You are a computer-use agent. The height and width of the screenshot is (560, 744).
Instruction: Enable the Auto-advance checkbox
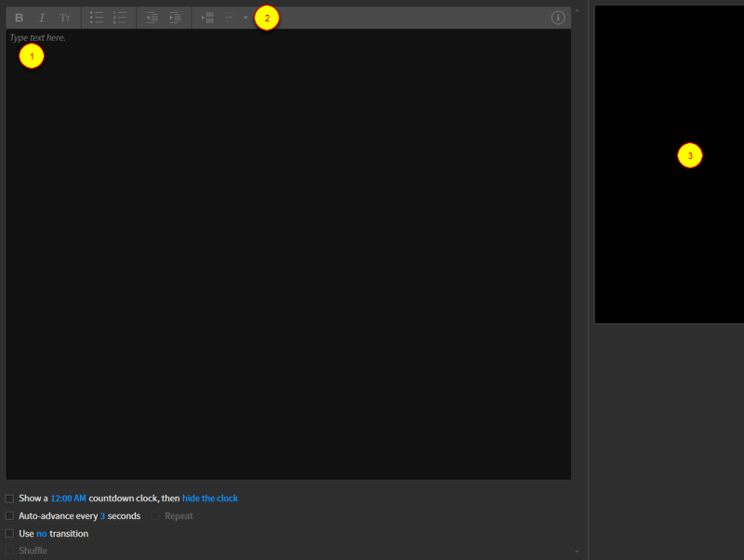pos(10,516)
